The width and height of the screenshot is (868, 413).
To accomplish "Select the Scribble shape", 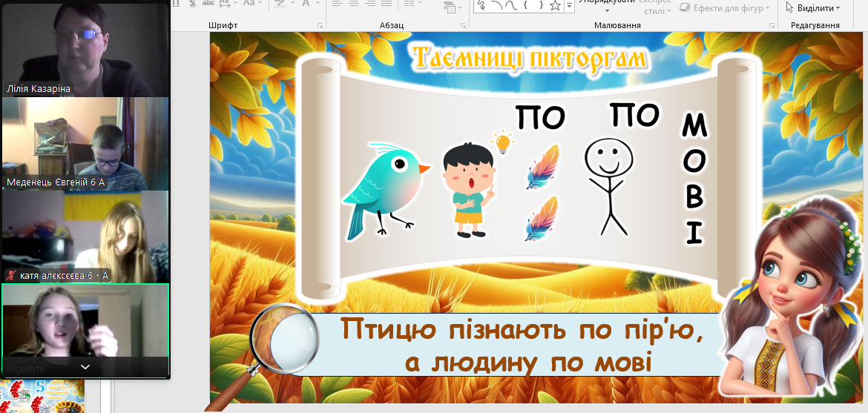I will (x=481, y=5).
